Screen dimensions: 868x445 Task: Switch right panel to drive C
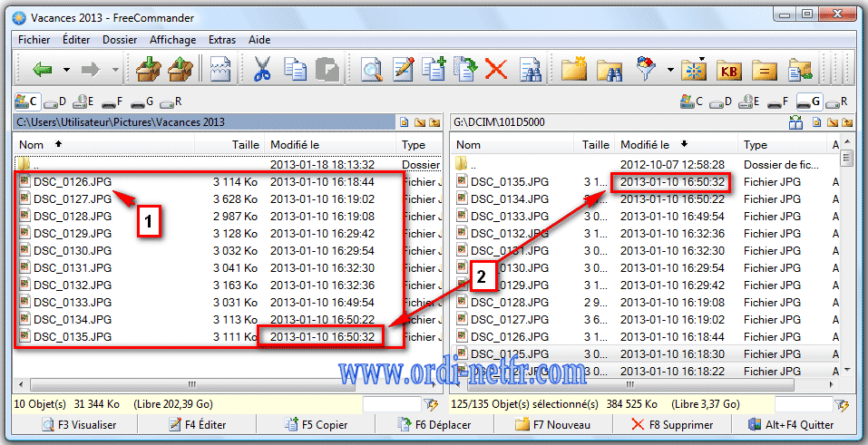click(x=691, y=102)
